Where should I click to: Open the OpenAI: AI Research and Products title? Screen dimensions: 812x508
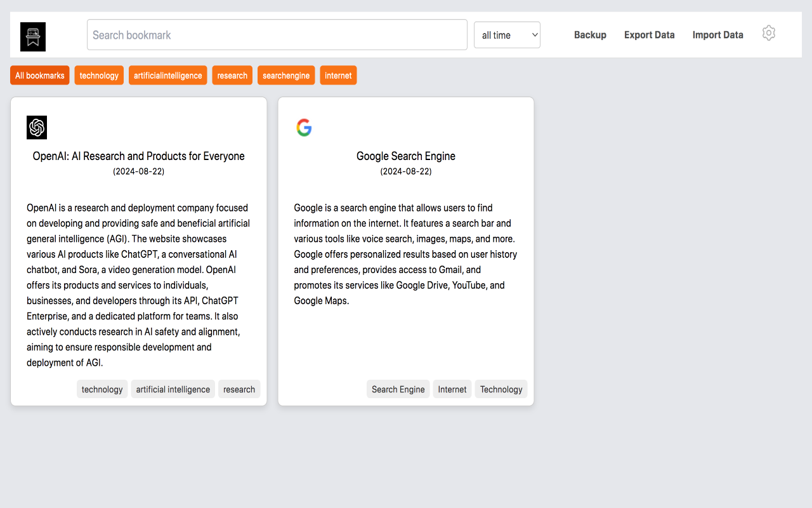[x=139, y=156]
